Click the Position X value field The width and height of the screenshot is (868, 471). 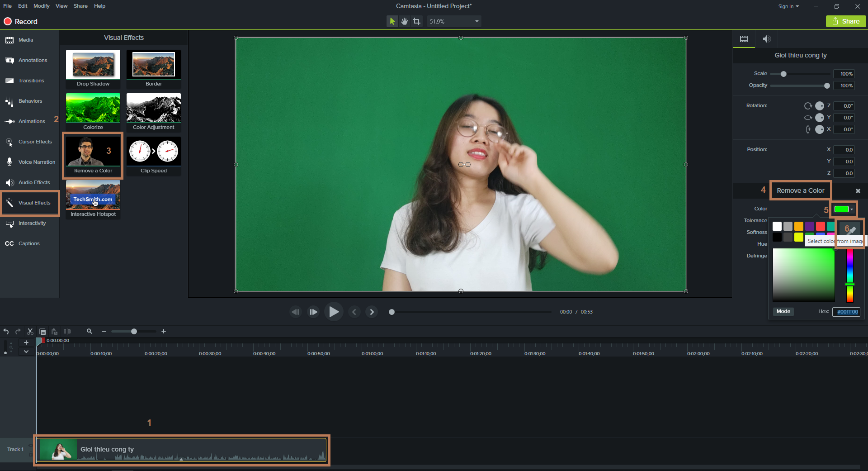(x=844, y=150)
